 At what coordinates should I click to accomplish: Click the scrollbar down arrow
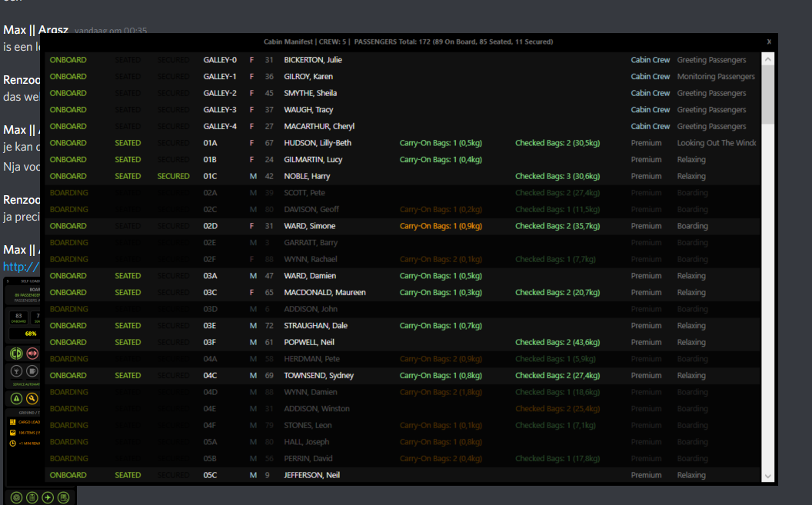click(x=767, y=476)
